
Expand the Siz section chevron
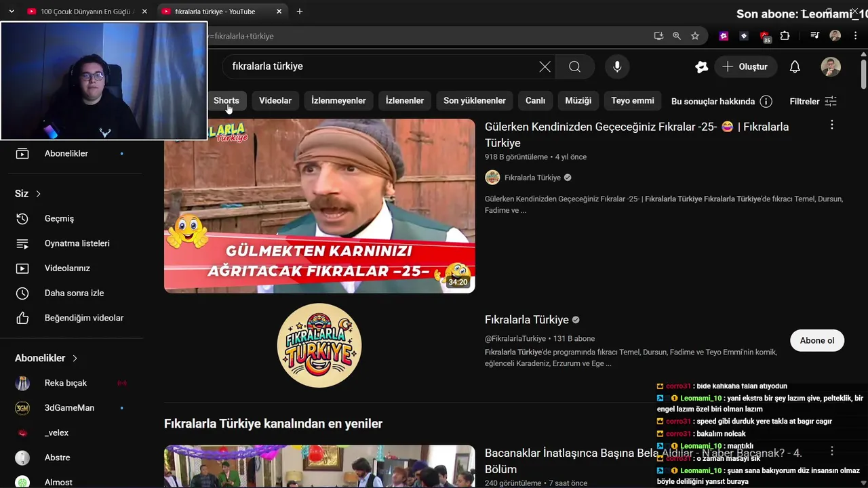38,194
